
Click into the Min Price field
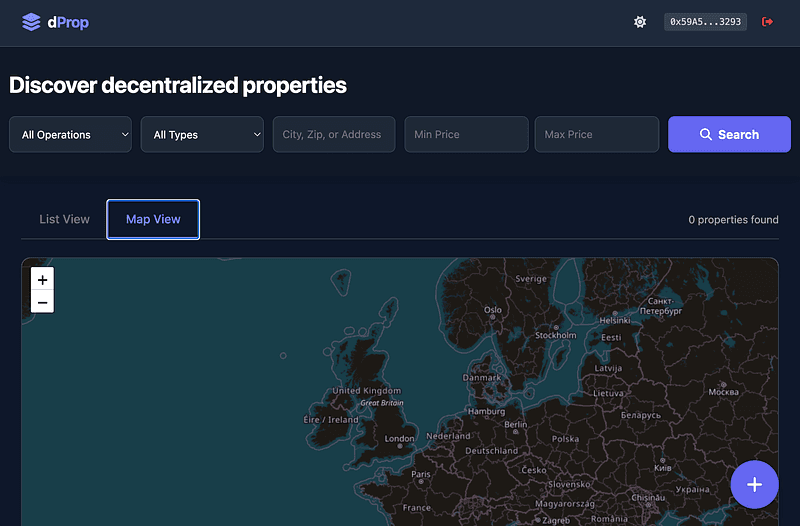(466, 135)
